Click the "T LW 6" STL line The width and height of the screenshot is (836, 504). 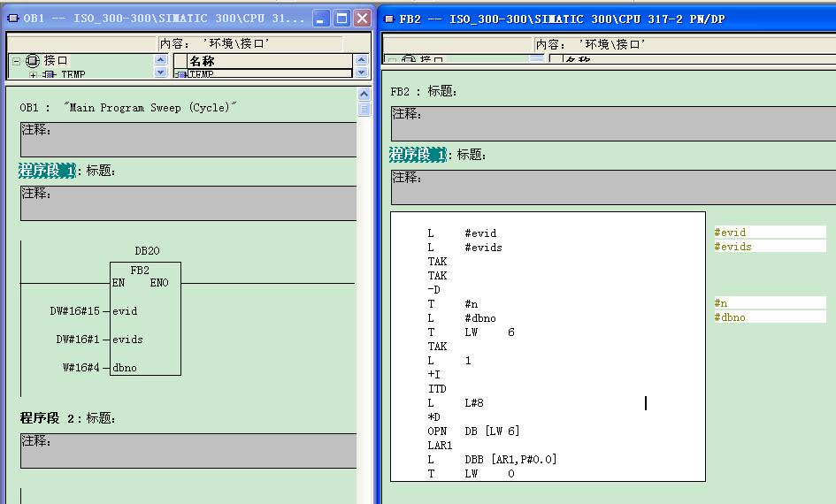pyautogui.click(x=471, y=332)
